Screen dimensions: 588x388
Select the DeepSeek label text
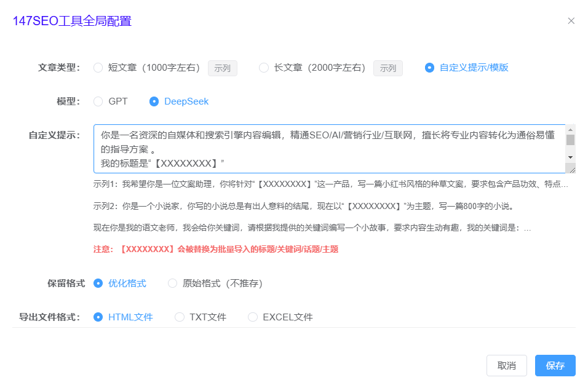tap(185, 101)
